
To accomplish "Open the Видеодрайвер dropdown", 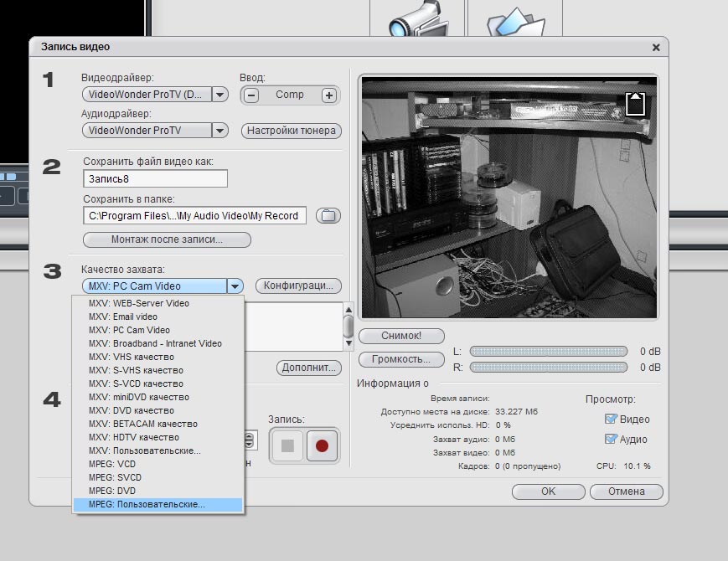I will [220, 95].
